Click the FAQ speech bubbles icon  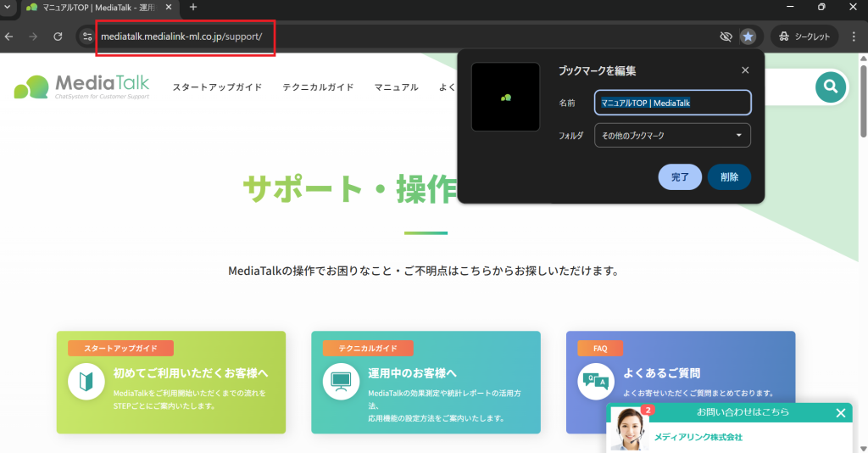point(595,382)
